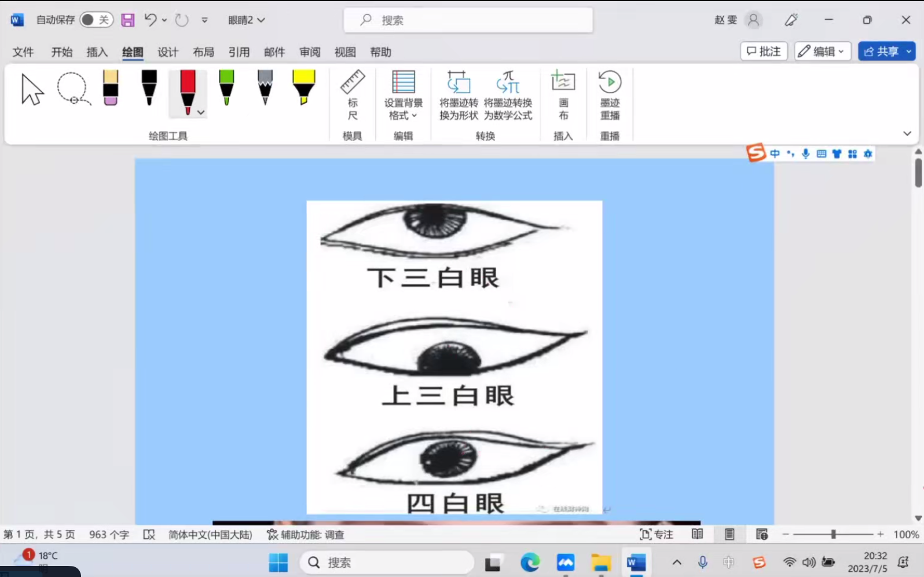Screen dimensions: 924x577
Task: Click the eye diagrams image
Action: pos(454,357)
